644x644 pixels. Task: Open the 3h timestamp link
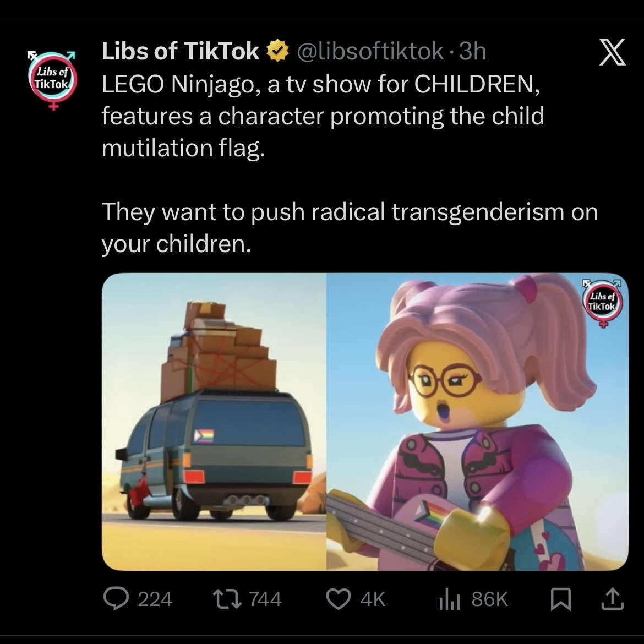(x=472, y=52)
